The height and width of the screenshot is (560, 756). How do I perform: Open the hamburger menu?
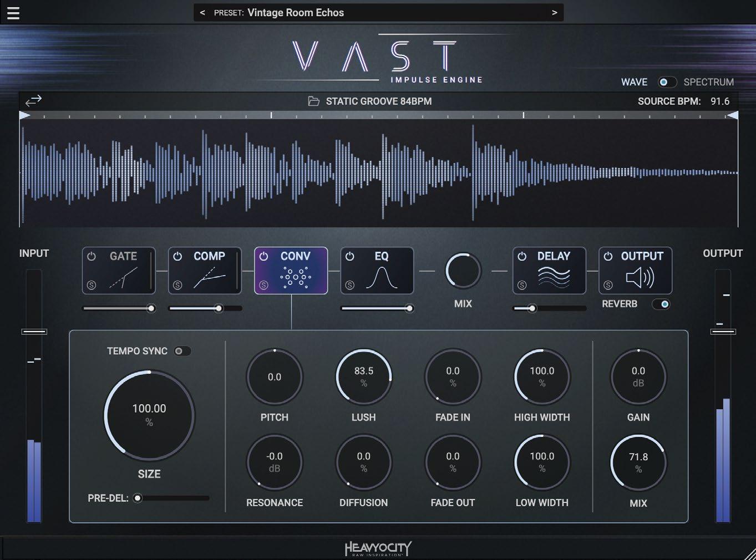click(x=13, y=13)
